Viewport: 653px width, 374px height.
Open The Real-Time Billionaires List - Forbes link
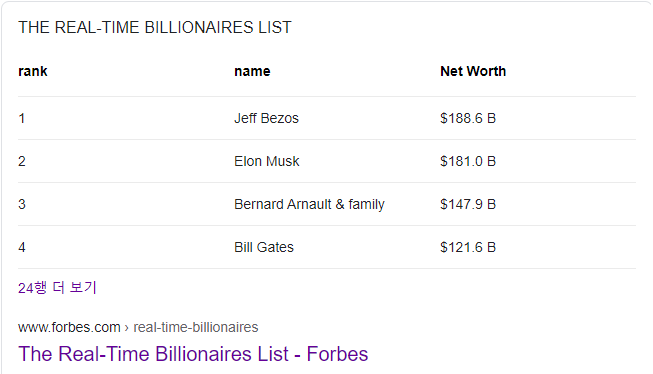tap(193, 354)
